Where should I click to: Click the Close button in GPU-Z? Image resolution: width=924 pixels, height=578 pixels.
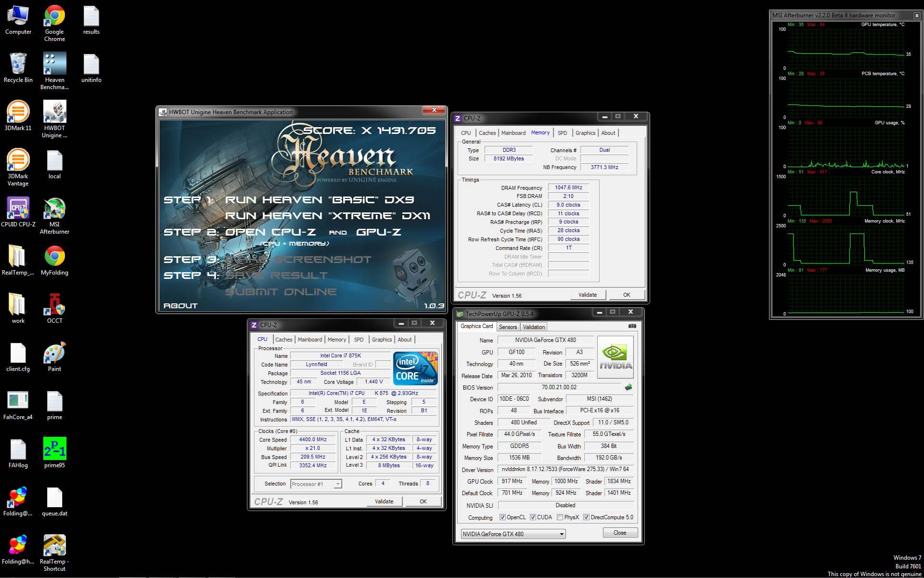pyautogui.click(x=620, y=533)
